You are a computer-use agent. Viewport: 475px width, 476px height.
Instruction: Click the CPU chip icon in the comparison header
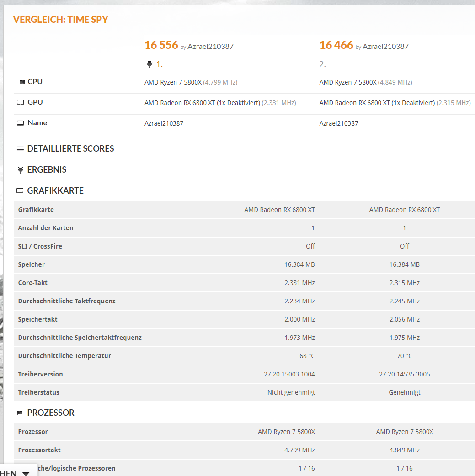click(x=21, y=82)
